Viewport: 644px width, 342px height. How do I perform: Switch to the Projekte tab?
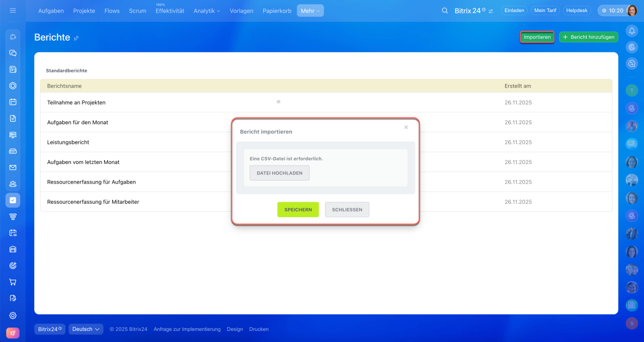pos(84,11)
